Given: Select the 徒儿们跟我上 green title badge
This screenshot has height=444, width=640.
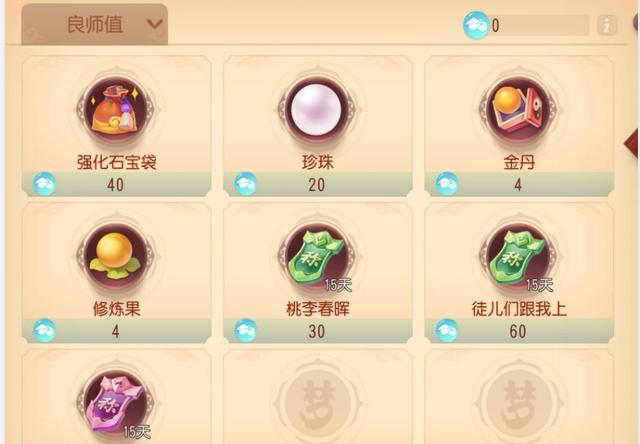Looking at the screenshot, I should coord(518,256).
